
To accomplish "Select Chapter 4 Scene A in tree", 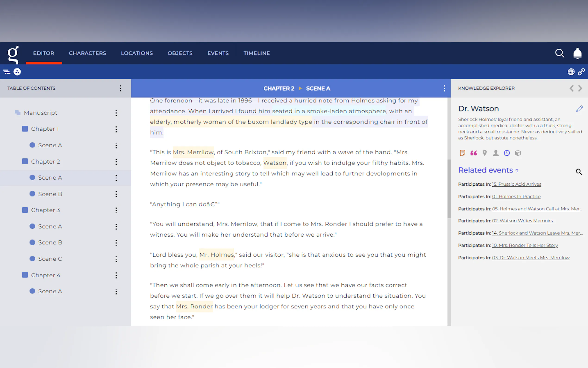I will [x=50, y=291].
